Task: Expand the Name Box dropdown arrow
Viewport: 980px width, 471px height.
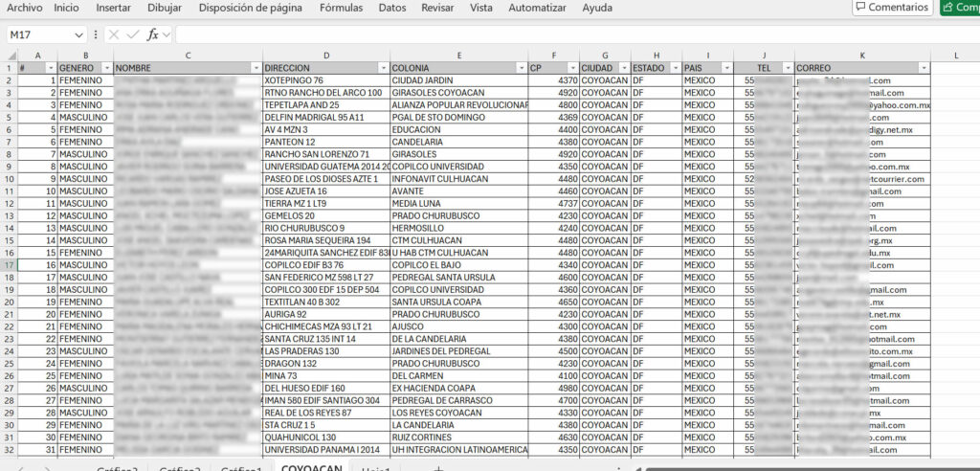Action: (x=78, y=35)
